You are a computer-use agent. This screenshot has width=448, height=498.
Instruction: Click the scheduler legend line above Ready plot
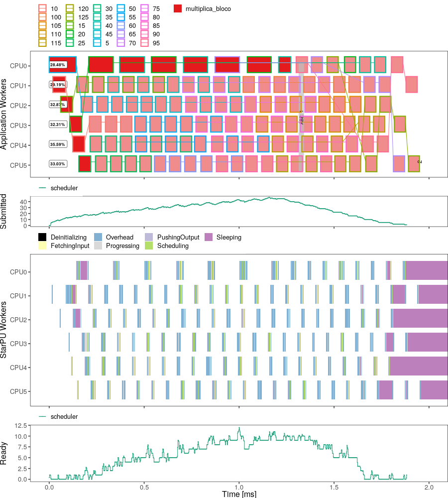pyautogui.click(x=43, y=416)
